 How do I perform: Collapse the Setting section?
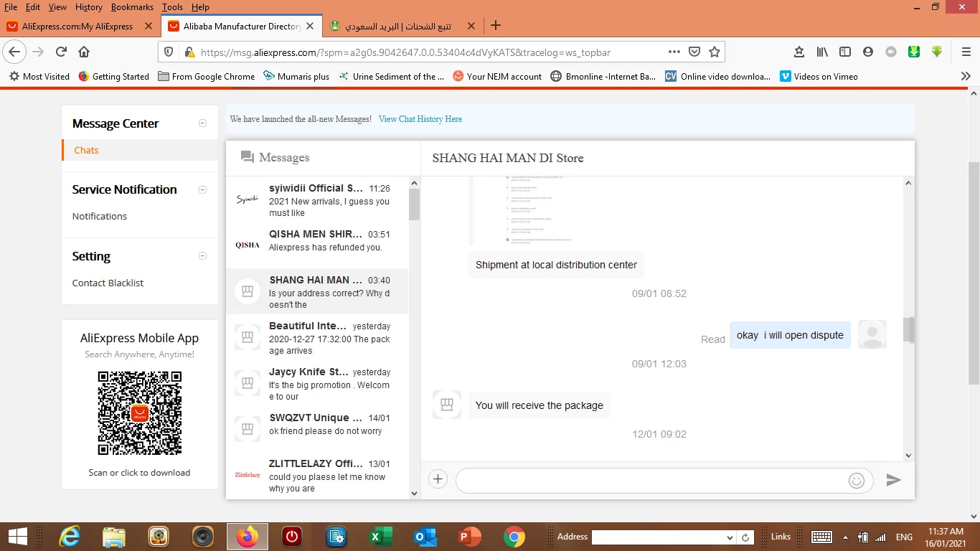[x=202, y=256]
